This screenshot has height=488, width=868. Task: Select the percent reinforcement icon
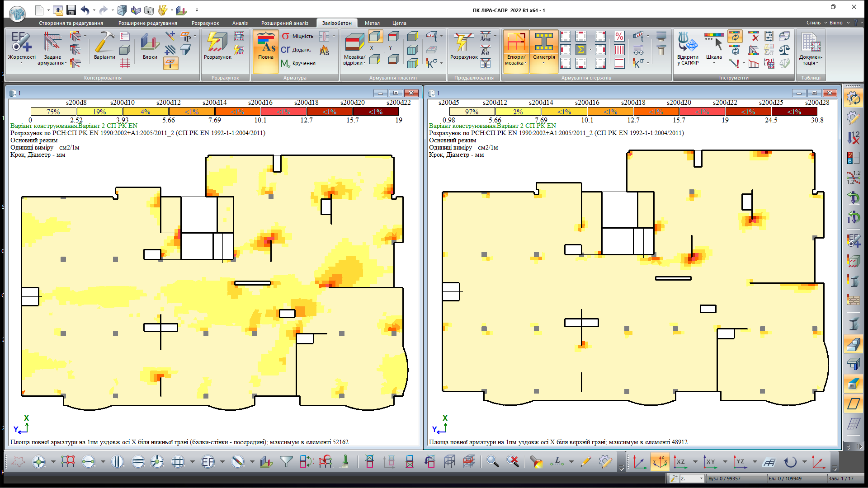[x=619, y=36]
